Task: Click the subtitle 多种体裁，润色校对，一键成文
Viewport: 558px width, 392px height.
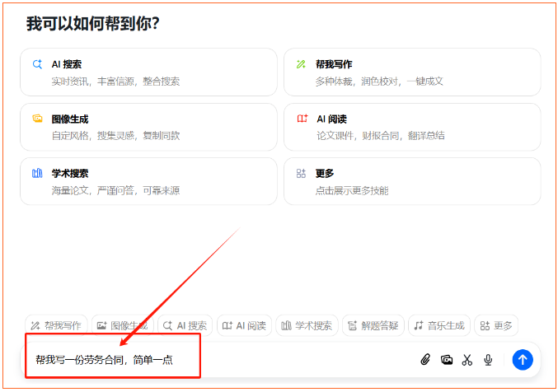Action: [x=379, y=82]
